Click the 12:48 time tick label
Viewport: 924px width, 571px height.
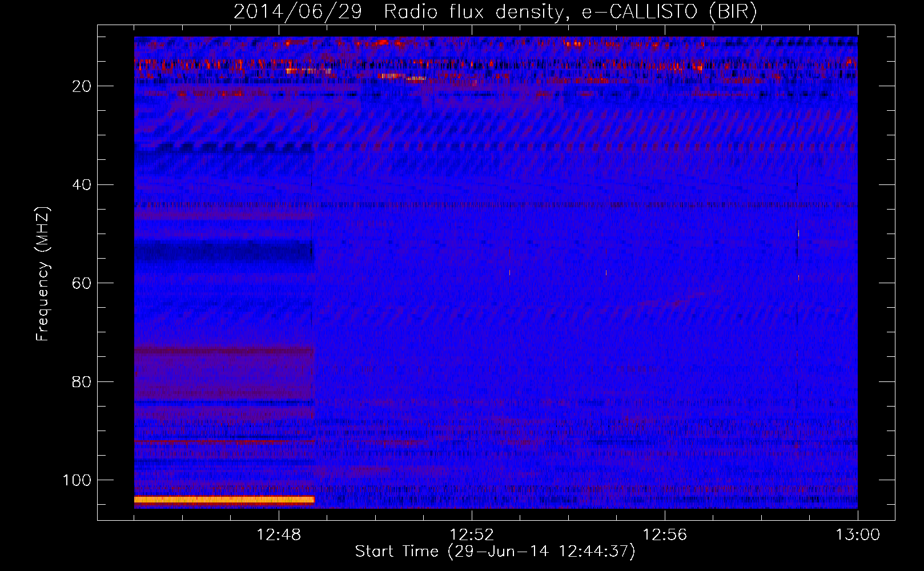(279, 535)
